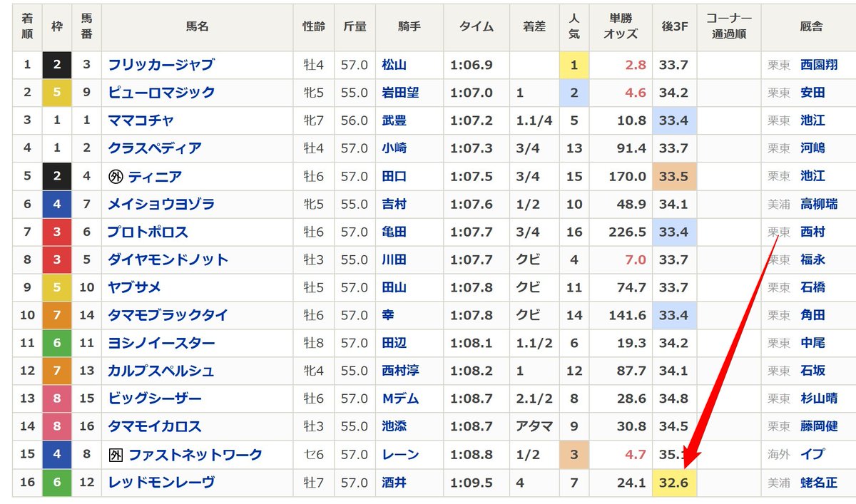Open trainer link 石坂
This screenshot has height=504, width=856.
812,371
